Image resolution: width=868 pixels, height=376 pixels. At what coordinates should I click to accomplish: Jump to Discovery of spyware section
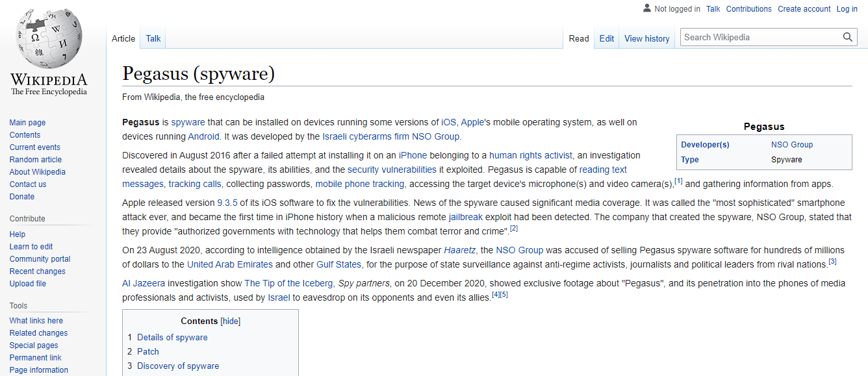(x=178, y=366)
